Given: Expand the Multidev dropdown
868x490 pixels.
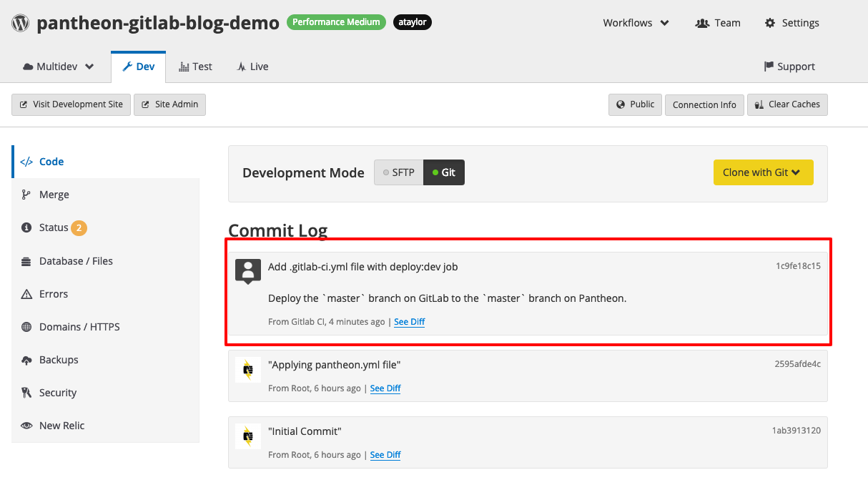Looking at the screenshot, I should click(x=57, y=66).
